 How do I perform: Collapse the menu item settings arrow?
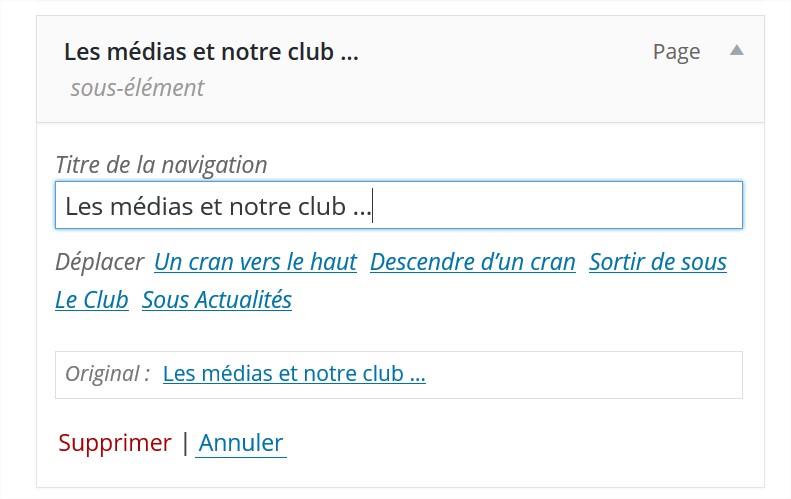pos(736,51)
